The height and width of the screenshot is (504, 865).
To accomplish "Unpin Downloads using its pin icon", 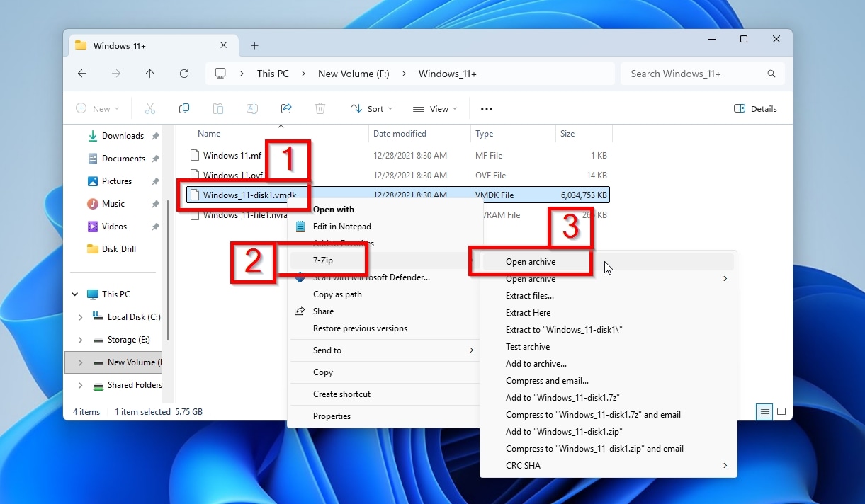I will point(155,136).
